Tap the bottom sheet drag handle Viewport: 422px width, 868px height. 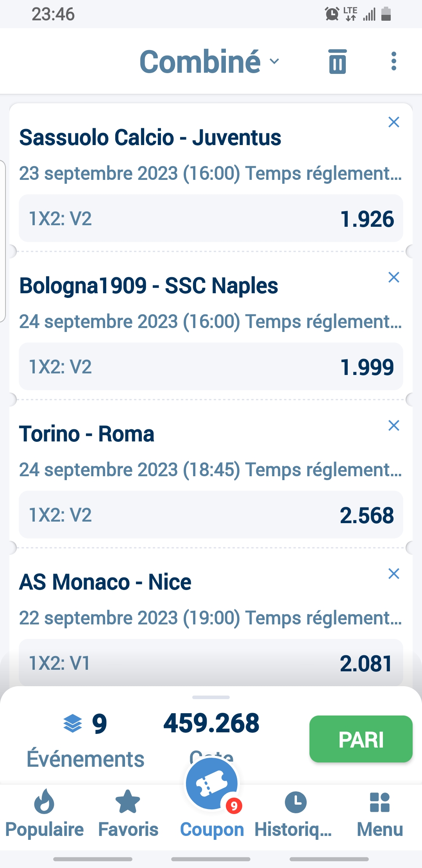(x=211, y=697)
